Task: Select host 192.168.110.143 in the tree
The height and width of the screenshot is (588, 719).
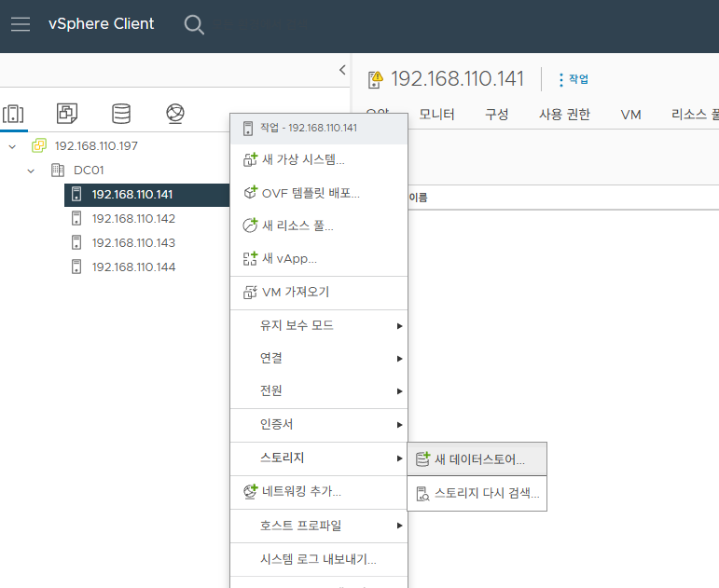Action: click(133, 243)
